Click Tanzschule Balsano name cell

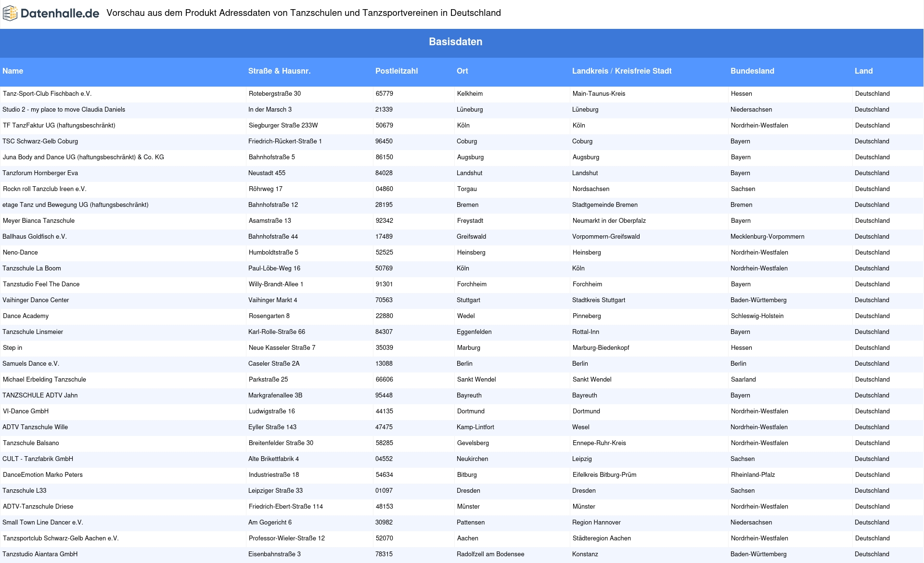(x=31, y=443)
